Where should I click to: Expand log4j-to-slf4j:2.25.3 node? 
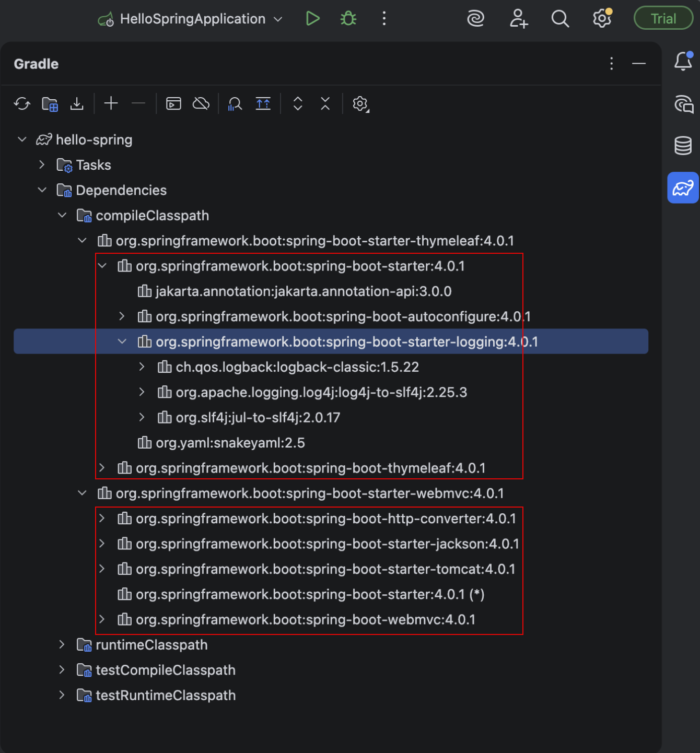(142, 392)
